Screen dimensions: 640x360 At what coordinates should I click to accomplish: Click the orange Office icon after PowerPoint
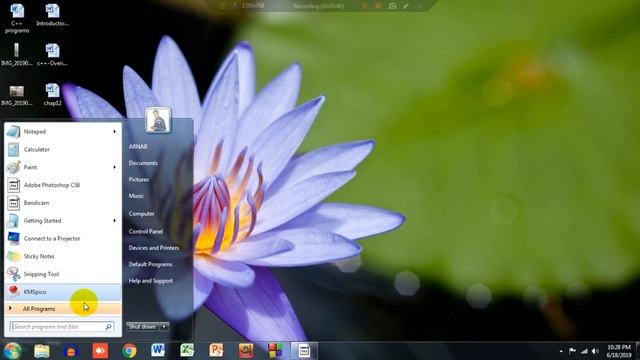246,350
